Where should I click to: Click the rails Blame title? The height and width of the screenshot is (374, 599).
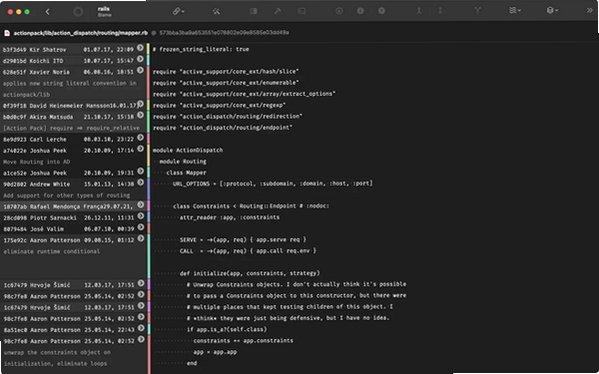(x=104, y=12)
